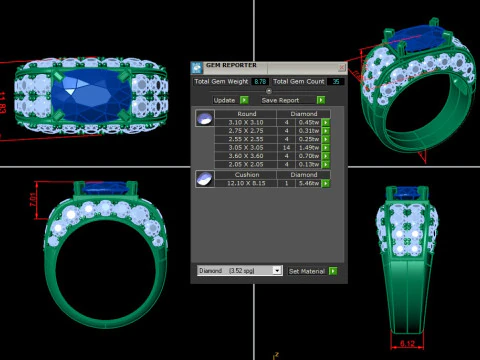Click the 0.70tw weight cell
The height and width of the screenshot is (360, 480).
pyautogui.click(x=309, y=156)
